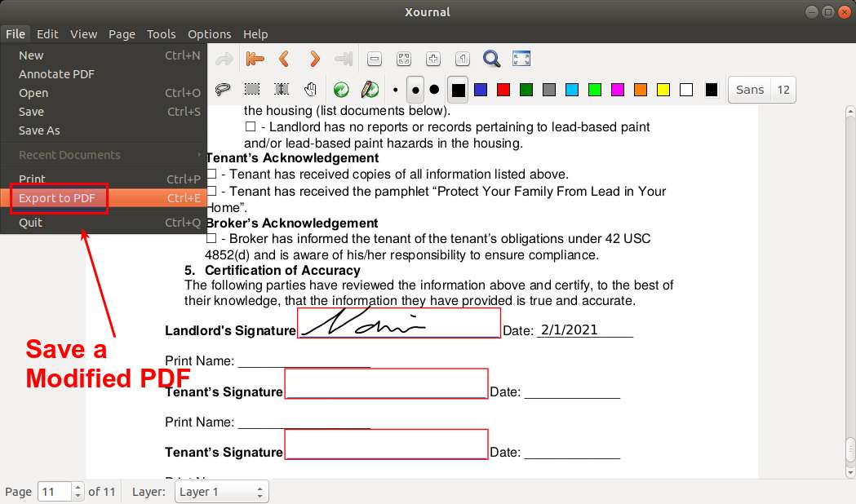Pick the red color swatch
The image size is (856, 504).
[x=503, y=90]
